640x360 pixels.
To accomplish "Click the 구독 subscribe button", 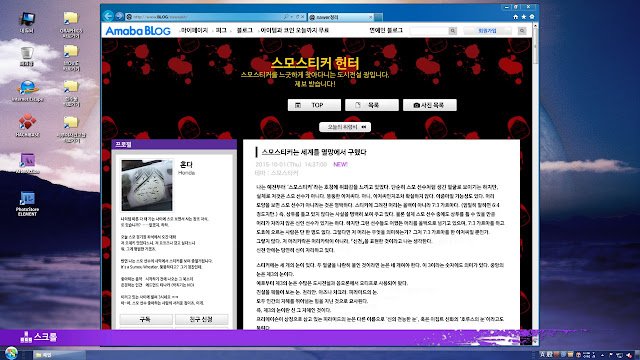I will pyautogui.click(x=146, y=319).
